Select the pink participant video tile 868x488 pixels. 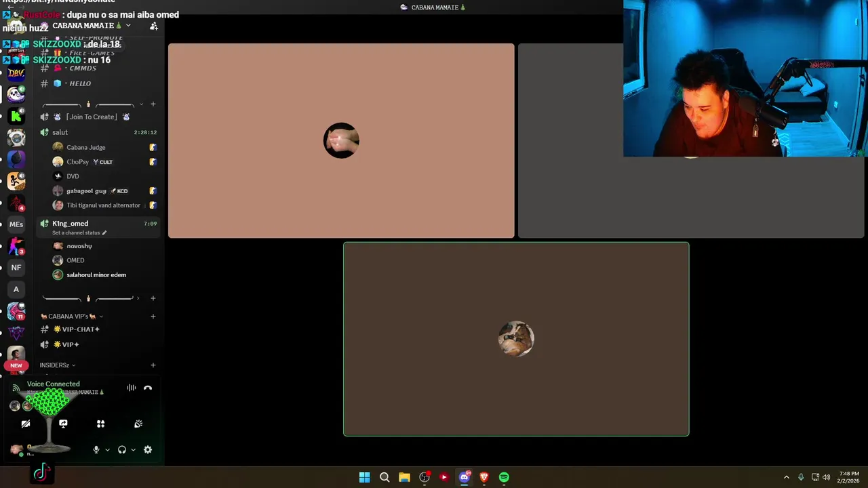pos(341,141)
